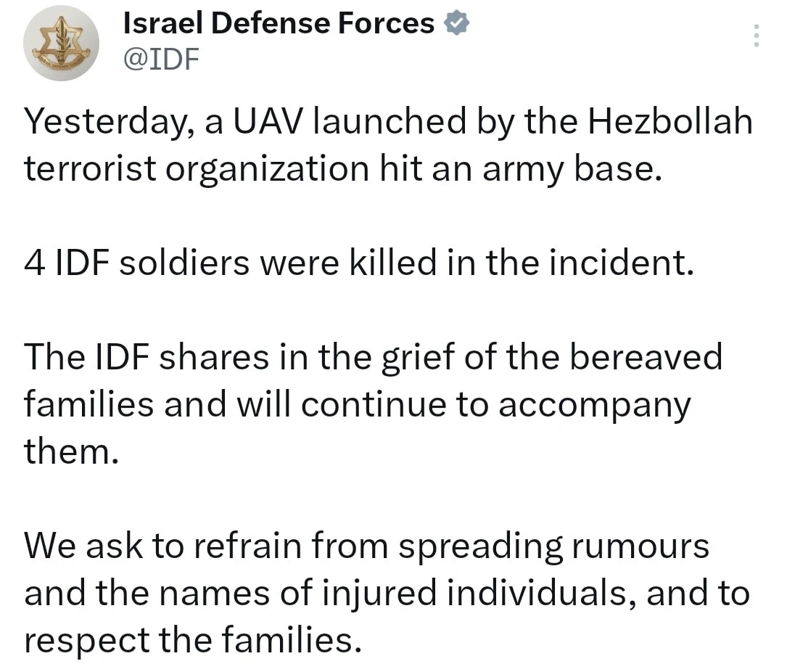Click the blue verified checkmark badge
Viewport: 795px width, 672px height.
pyautogui.click(x=456, y=24)
